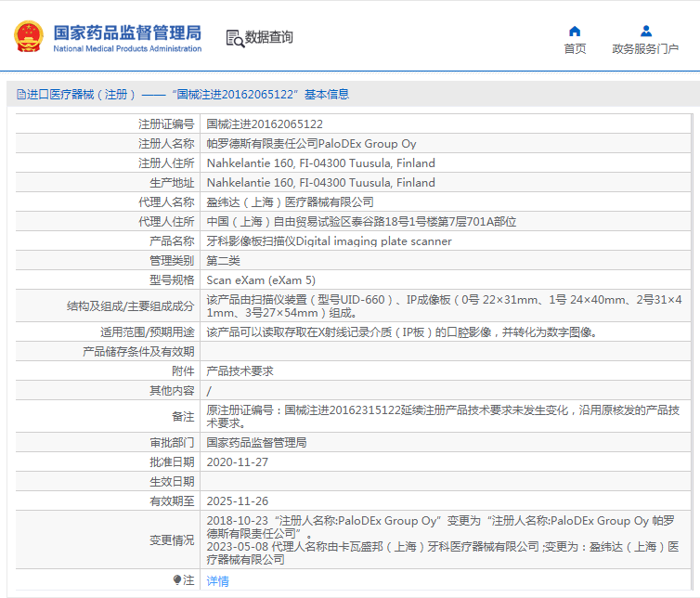Image resolution: width=700 pixels, height=598 pixels.
Task: Click the document icon before 进口医疗器械
Action: 21,94
